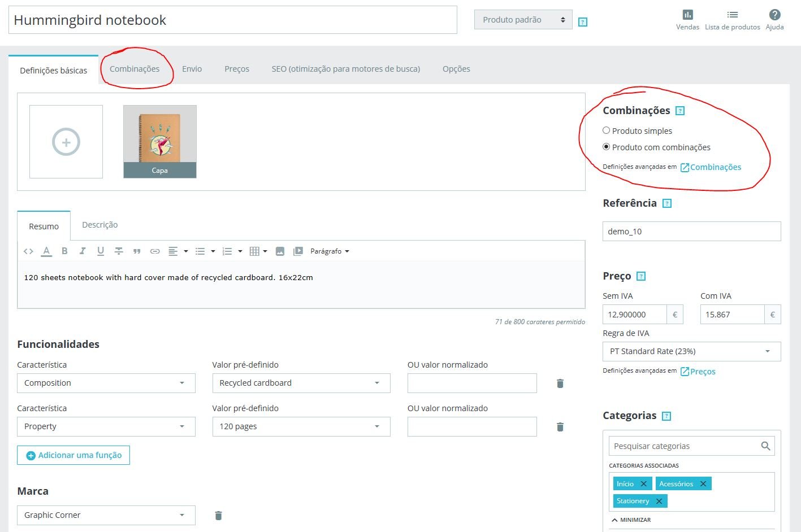801x532 pixels.
Task: Switch to Definições básicas tab
Action: (54, 71)
